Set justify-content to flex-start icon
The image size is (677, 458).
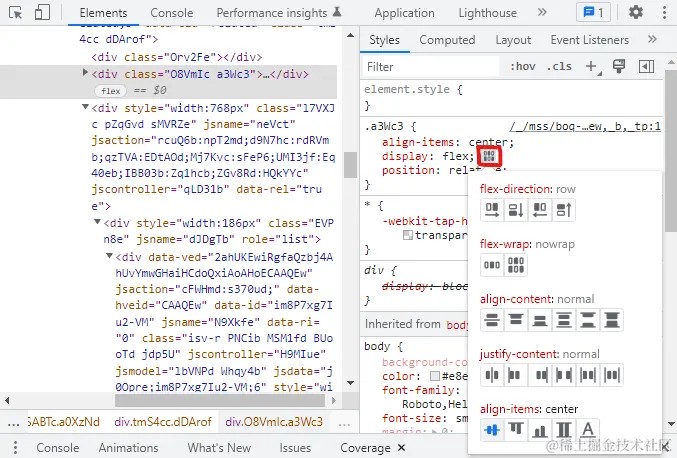(x=516, y=375)
